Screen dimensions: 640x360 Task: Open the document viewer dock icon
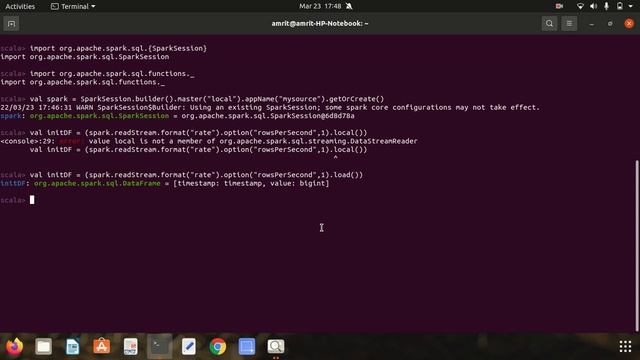(x=131, y=347)
